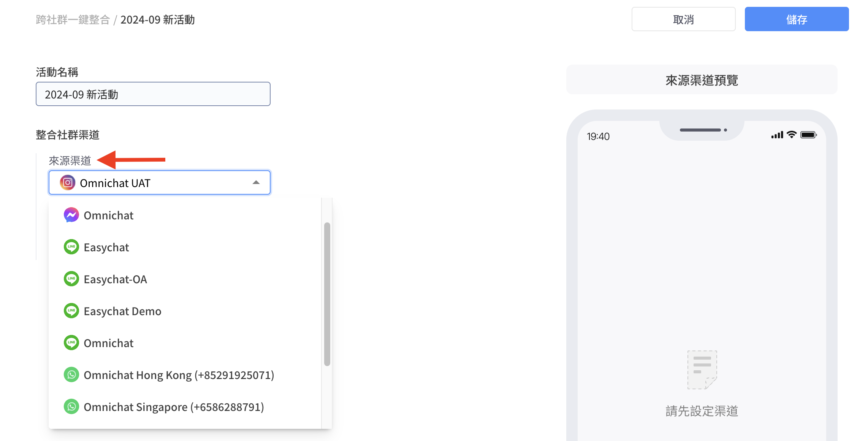Focus the 活動名稱 campaign name input field
Viewport: 868px width, 441px height.
pos(153,94)
